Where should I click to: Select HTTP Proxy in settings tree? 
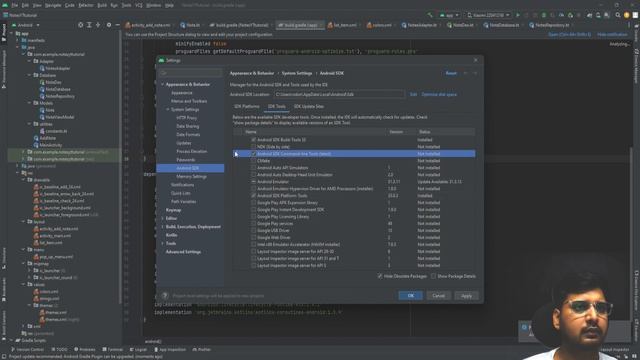click(x=187, y=118)
